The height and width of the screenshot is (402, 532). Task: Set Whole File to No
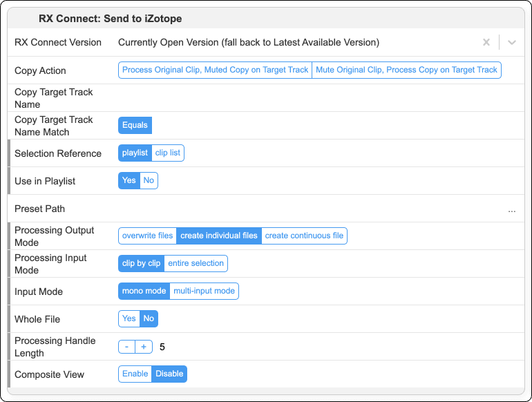coord(149,319)
